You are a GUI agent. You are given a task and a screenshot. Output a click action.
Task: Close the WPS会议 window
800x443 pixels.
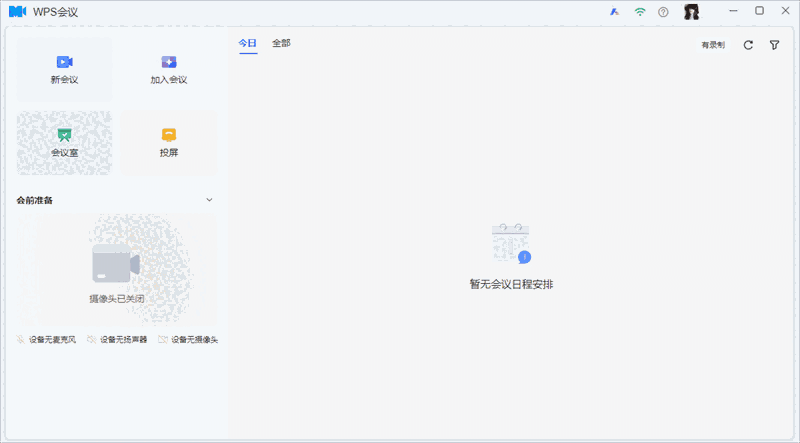(786, 11)
